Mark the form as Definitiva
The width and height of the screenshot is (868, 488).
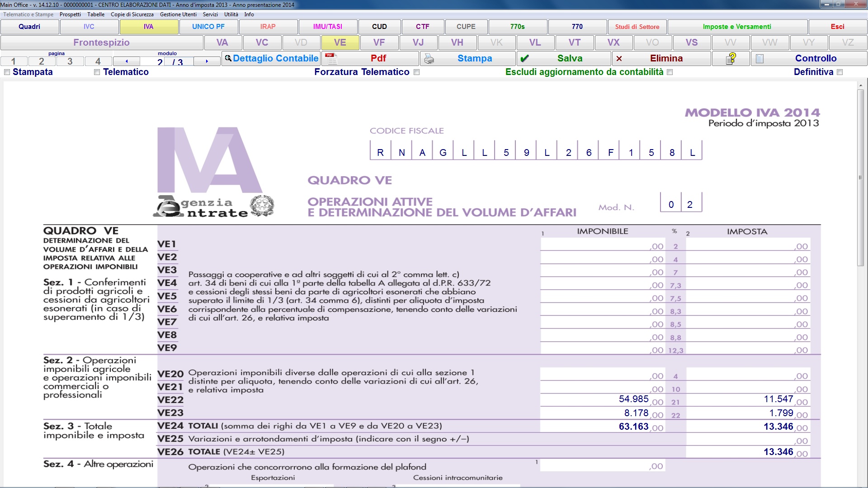[840, 72]
